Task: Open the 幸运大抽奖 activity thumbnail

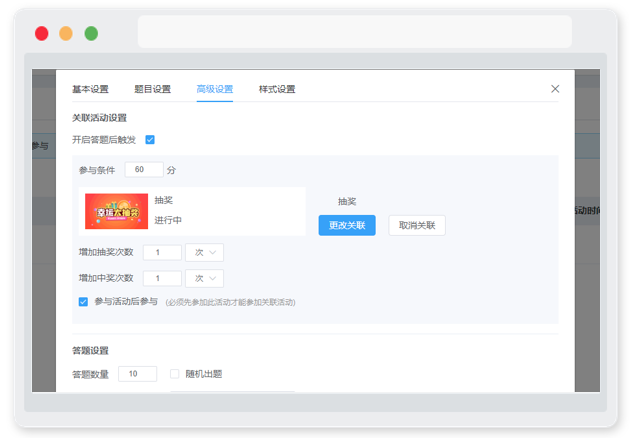Action: pyautogui.click(x=116, y=211)
